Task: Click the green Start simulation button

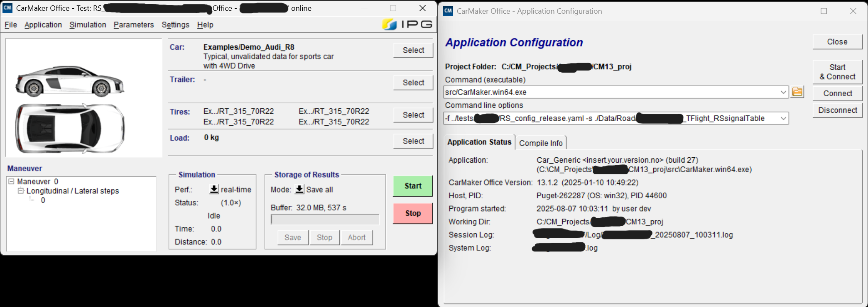Action: (413, 186)
